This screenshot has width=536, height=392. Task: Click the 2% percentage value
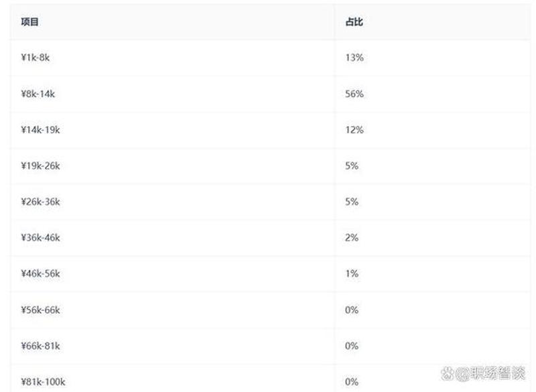click(352, 237)
